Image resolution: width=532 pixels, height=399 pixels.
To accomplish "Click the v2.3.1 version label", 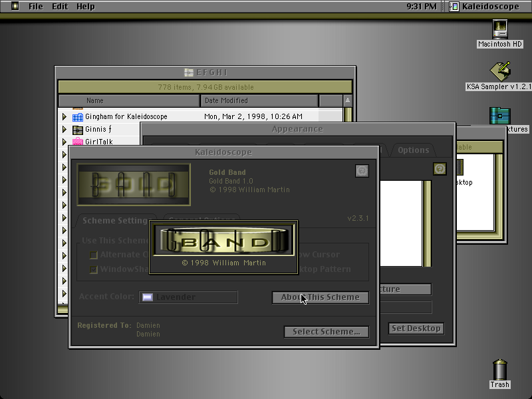I will pos(358,218).
